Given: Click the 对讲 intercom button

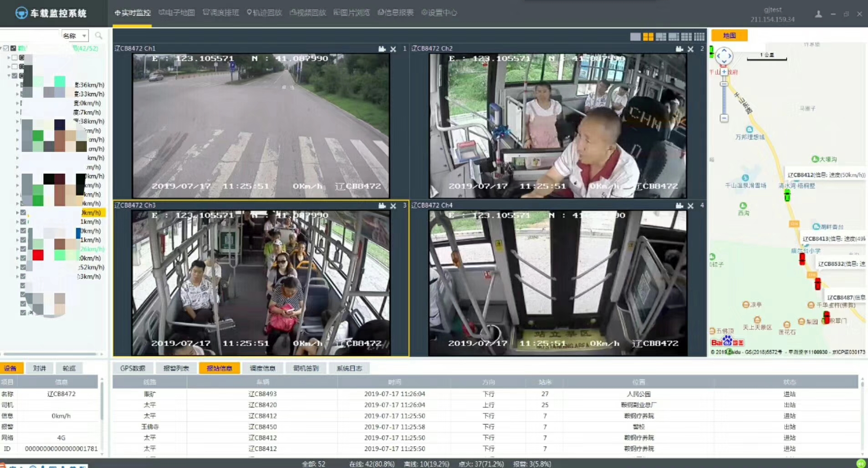Looking at the screenshot, I should tap(40, 368).
